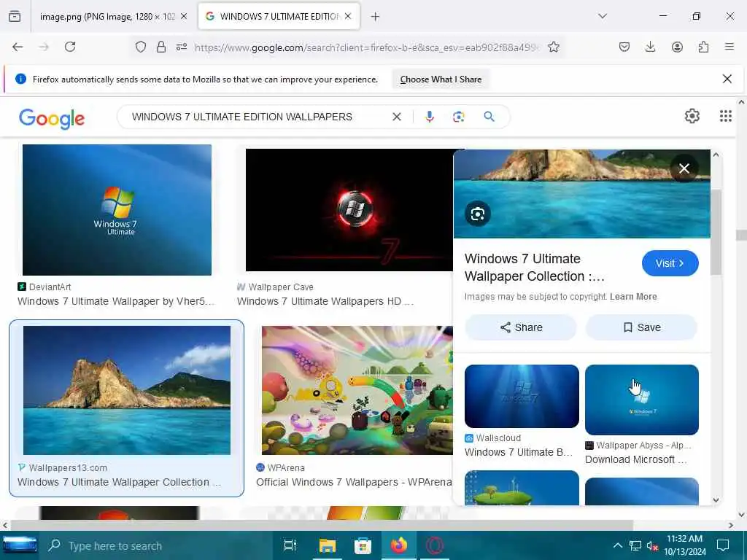Close the image preview panel
The image size is (747, 560).
pos(684,168)
